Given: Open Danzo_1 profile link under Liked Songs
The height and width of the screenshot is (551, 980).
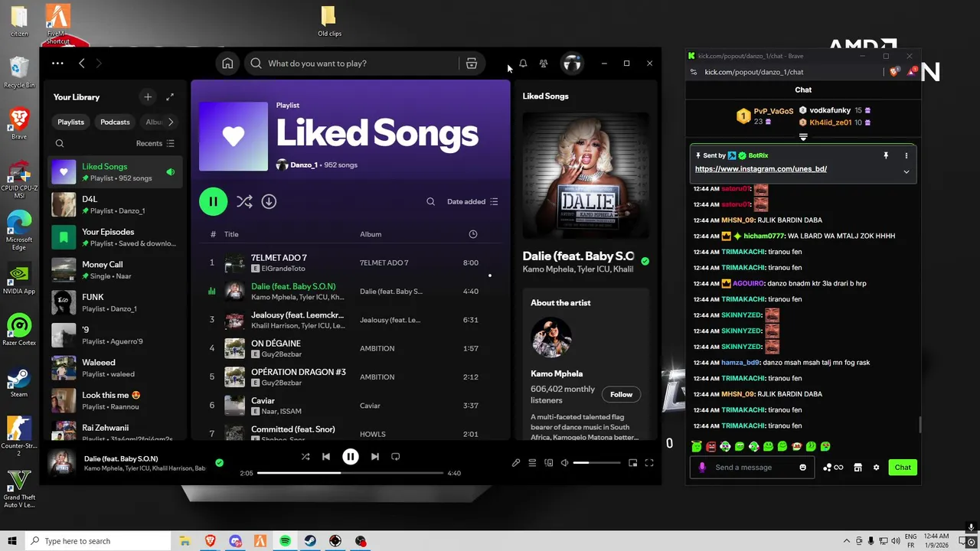Looking at the screenshot, I should 303,165.
